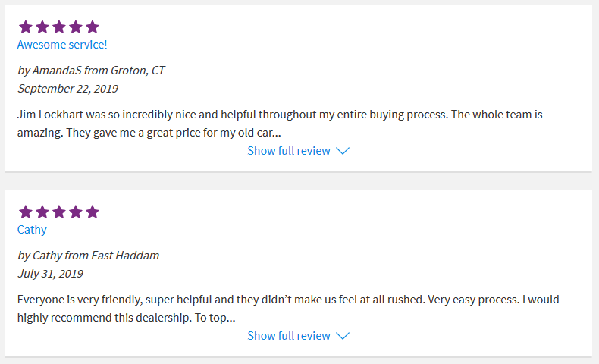Viewport: 599px width, 364px height.
Task: Click the first star in AmandaS's rating
Action: point(26,27)
